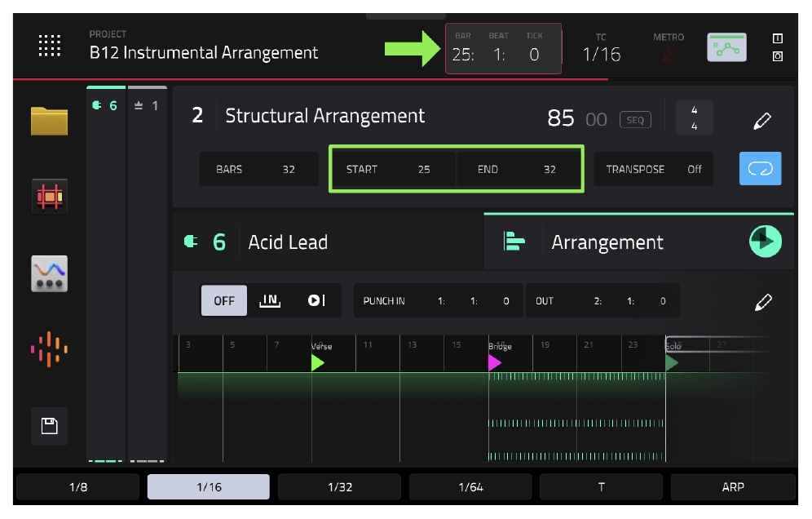Click the 85 tempo value
812x519 pixels.
(560, 118)
